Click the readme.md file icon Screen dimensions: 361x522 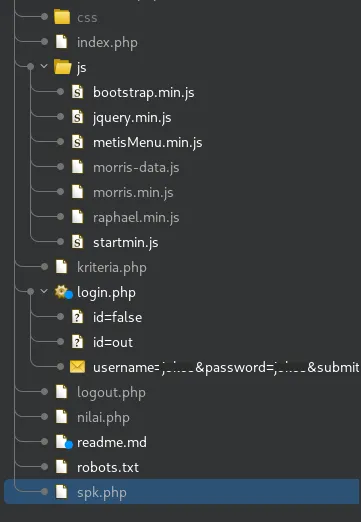(x=63, y=442)
